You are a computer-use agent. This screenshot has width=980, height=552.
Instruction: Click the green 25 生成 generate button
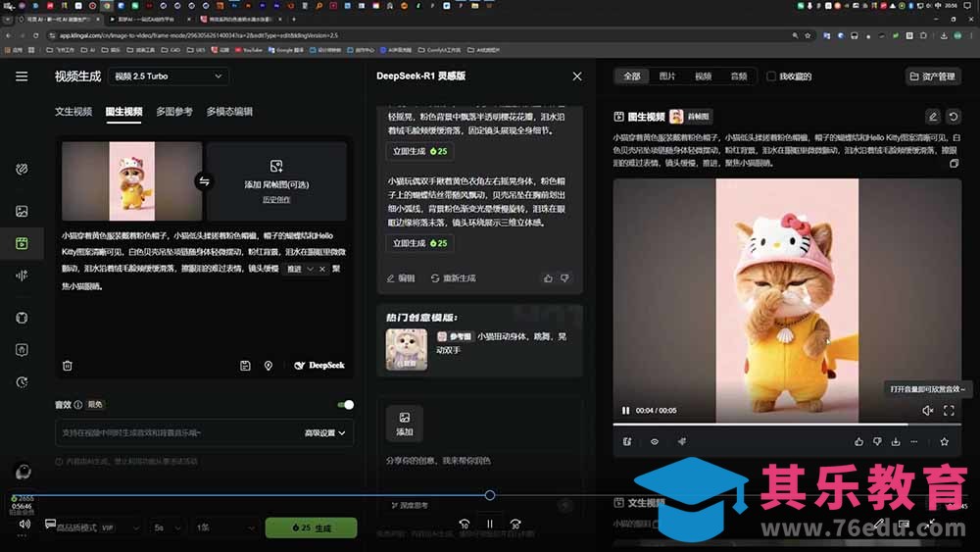pyautogui.click(x=312, y=527)
